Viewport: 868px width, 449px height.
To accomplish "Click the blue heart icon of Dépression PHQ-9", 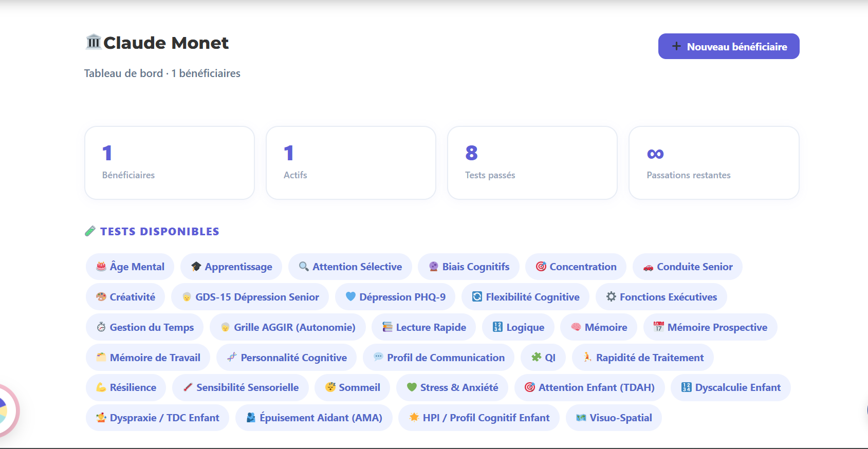I will [x=350, y=296].
